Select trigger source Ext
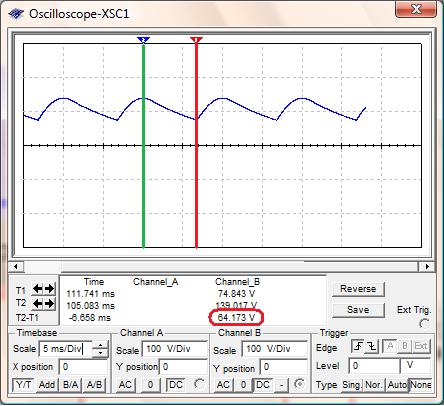 421,347
